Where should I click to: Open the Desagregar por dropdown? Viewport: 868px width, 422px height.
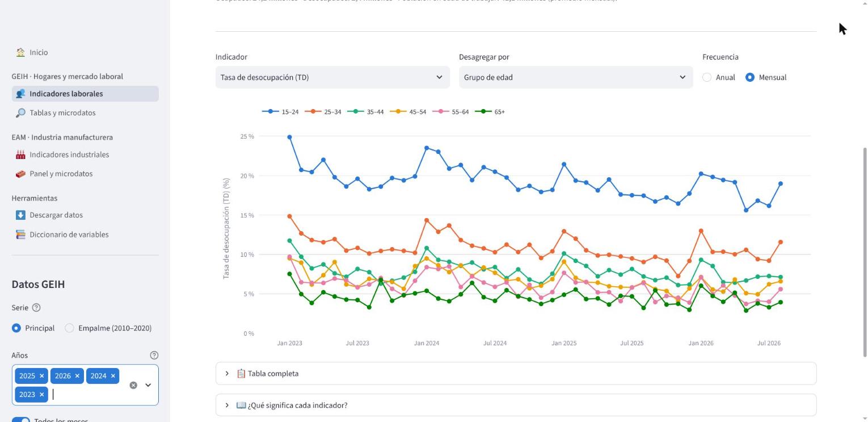(x=576, y=77)
